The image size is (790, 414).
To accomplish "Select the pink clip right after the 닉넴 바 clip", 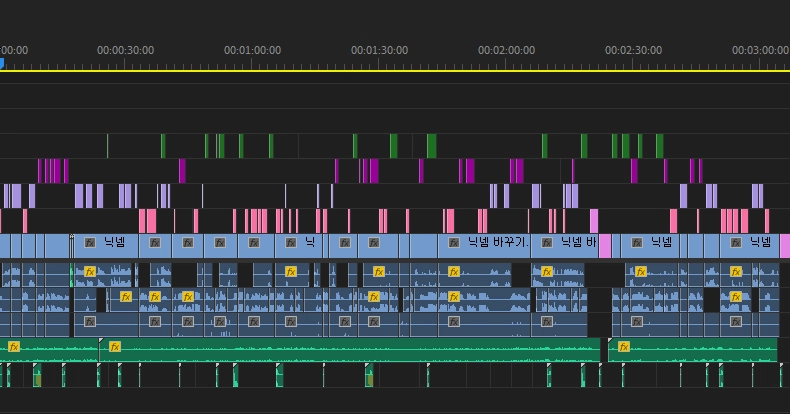I will (x=604, y=245).
